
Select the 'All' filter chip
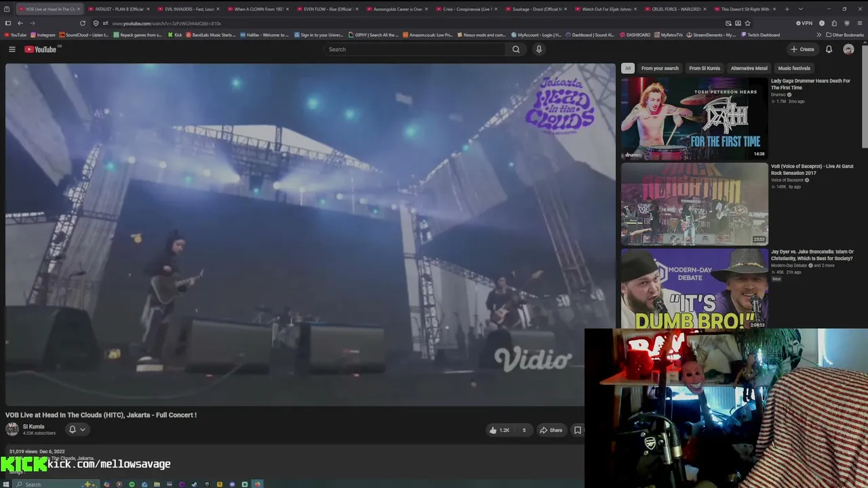coord(628,68)
